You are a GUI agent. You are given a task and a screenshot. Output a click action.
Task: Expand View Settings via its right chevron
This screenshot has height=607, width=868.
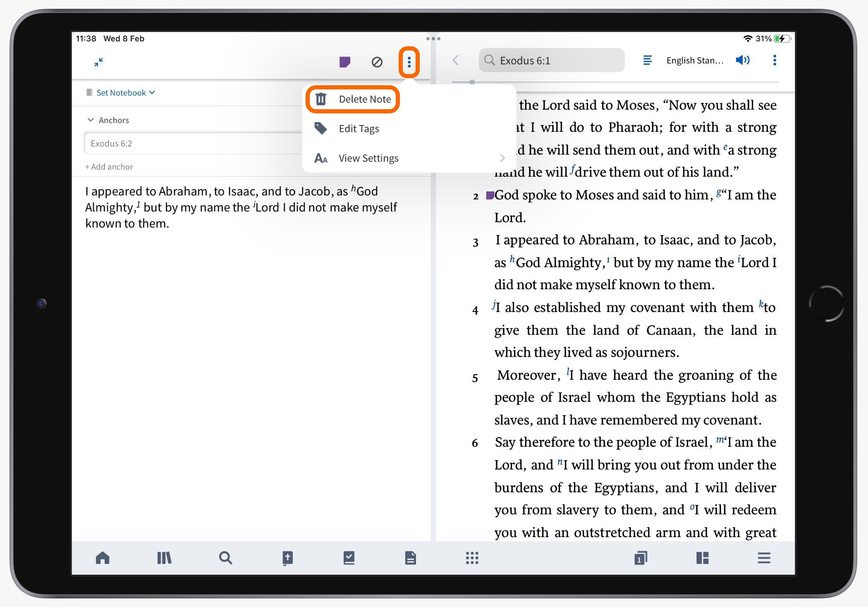click(x=502, y=158)
